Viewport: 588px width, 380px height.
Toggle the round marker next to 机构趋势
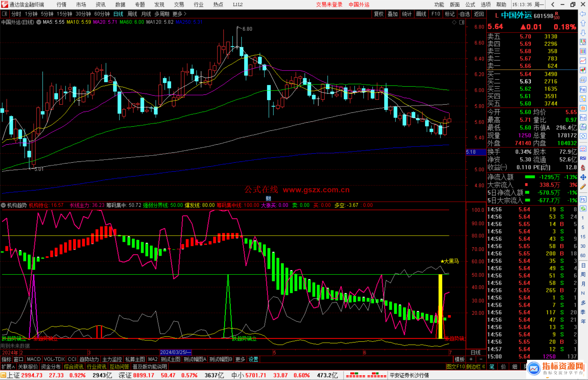coord(4,205)
